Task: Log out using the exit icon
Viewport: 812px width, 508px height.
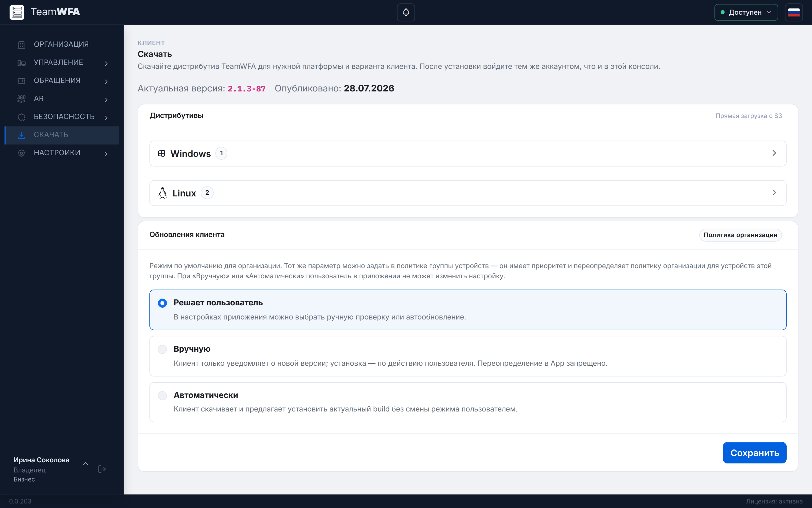Action: click(102, 469)
